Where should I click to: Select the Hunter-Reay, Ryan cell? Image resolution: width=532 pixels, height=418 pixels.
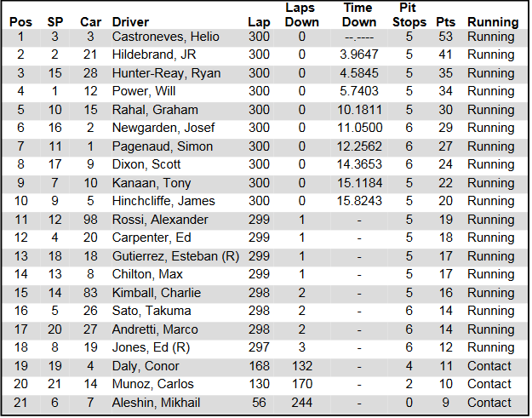click(x=166, y=74)
